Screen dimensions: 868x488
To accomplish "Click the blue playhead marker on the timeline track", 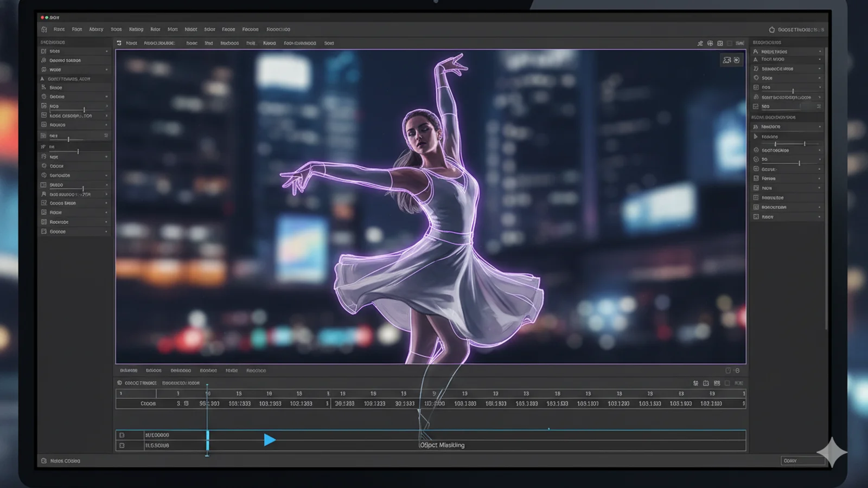I will point(207,440).
